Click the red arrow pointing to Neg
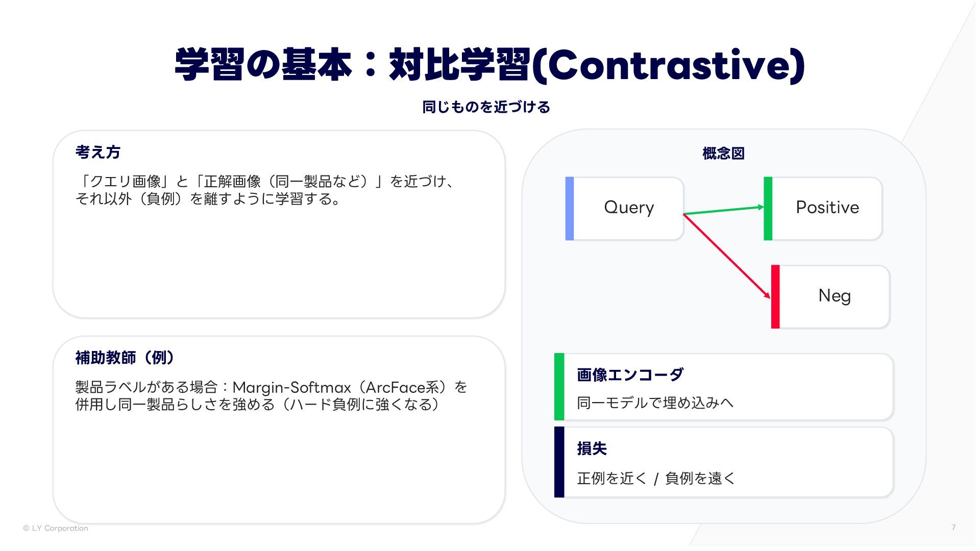The width and height of the screenshot is (980, 551). pyautogui.click(x=727, y=256)
